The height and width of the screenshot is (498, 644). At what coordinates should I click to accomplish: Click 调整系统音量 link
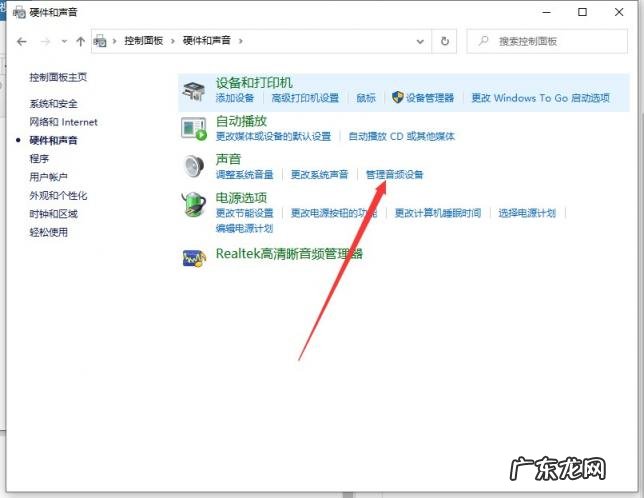tap(245, 174)
